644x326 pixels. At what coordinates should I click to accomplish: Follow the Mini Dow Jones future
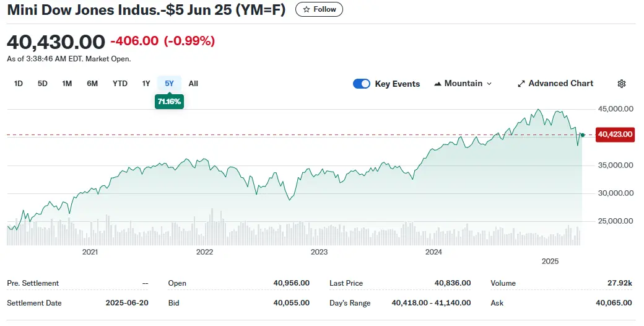click(x=319, y=9)
